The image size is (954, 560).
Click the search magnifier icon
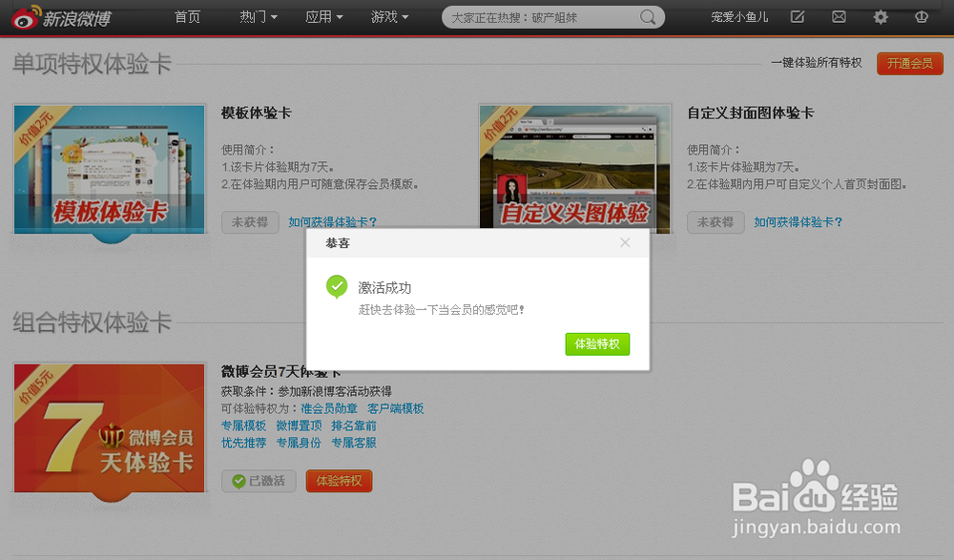tap(648, 17)
